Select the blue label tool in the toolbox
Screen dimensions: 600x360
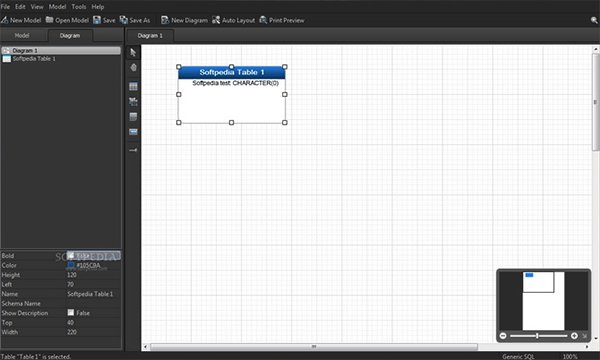(133, 132)
